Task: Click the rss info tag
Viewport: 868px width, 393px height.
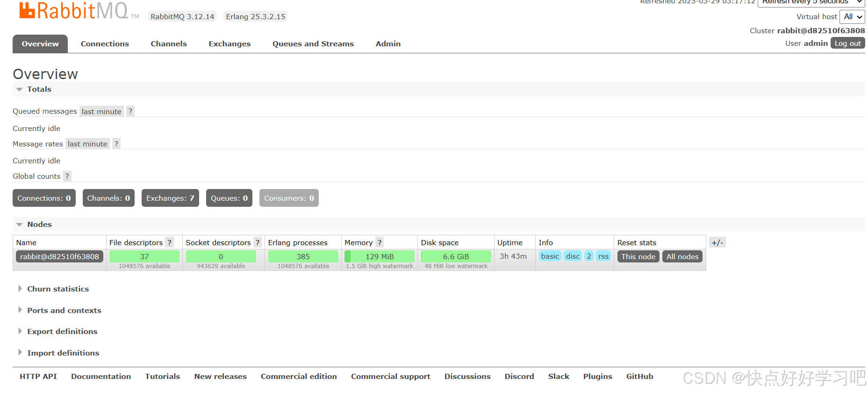Action: point(603,256)
